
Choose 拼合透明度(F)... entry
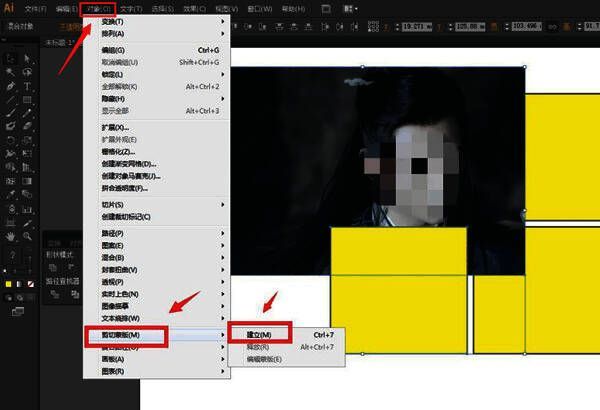point(157,188)
